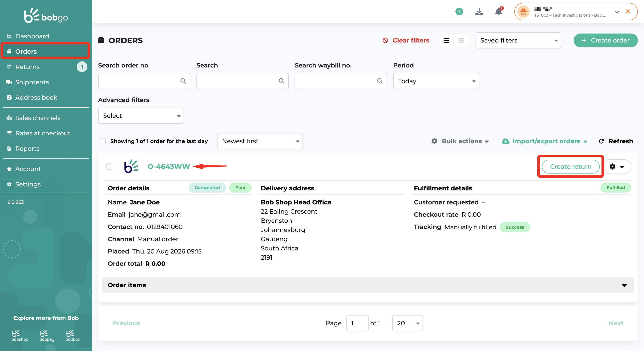Image resolution: width=644 pixels, height=351 pixels.
Task: Expand the TST003 account selector chevron
Action: click(617, 12)
